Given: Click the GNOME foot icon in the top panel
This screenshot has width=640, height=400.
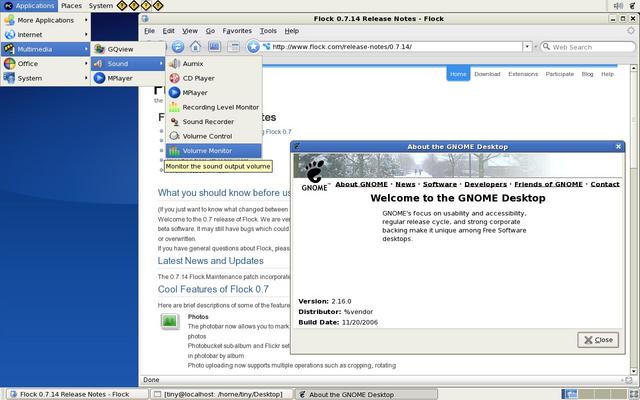Looking at the screenshot, I should 633,6.
